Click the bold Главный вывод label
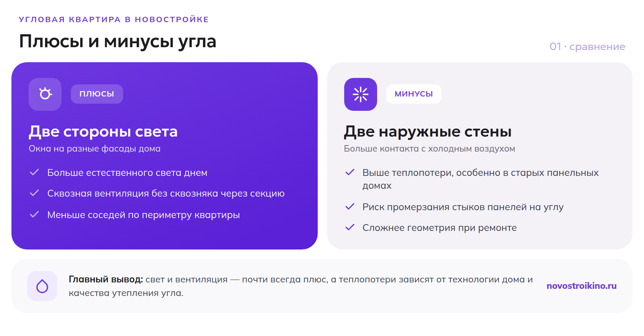 [x=106, y=280]
